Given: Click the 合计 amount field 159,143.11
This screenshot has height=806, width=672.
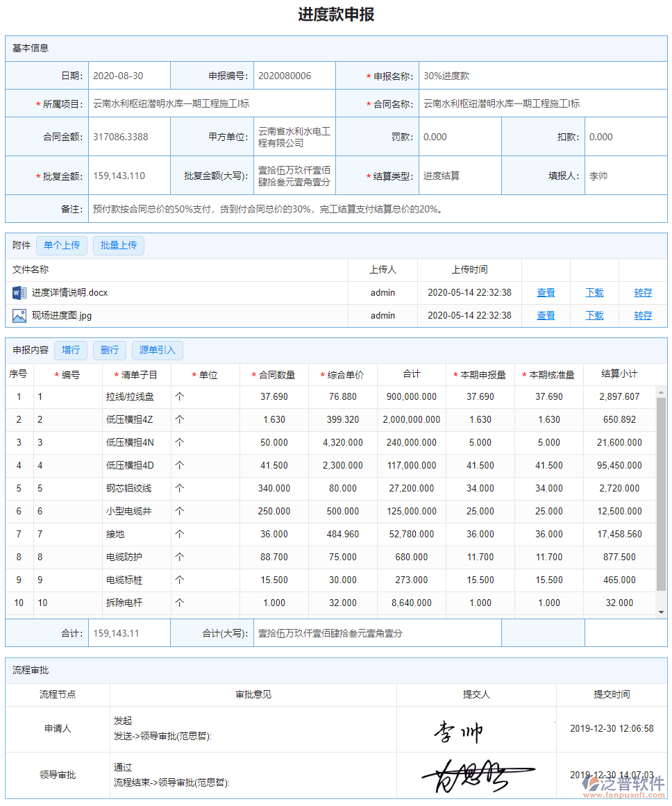Looking at the screenshot, I should point(128,632).
